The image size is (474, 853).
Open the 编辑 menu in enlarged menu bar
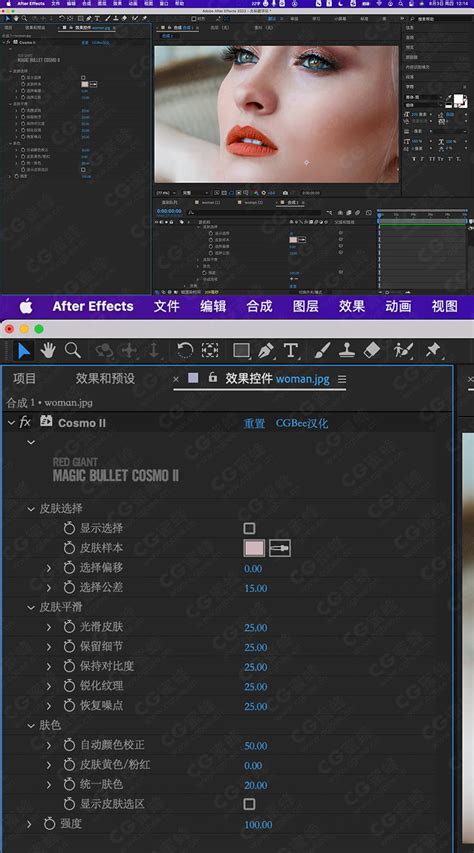(x=213, y=306)
